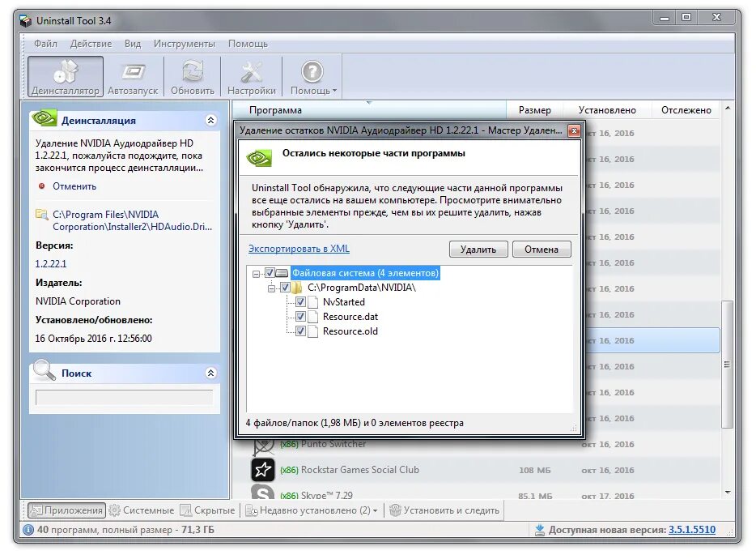Uncheck the Resource.old checkbox
The image size is (756, 559).
pyautogui.click(x=300, y=331)
